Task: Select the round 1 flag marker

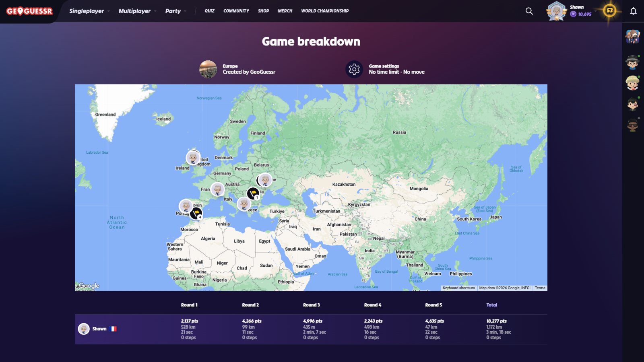Action: (x=253, y=193)
